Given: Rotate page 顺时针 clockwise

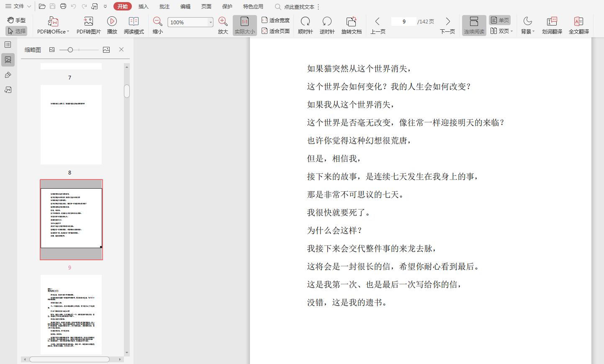Looking at the screenshot, I should [306, 26].
